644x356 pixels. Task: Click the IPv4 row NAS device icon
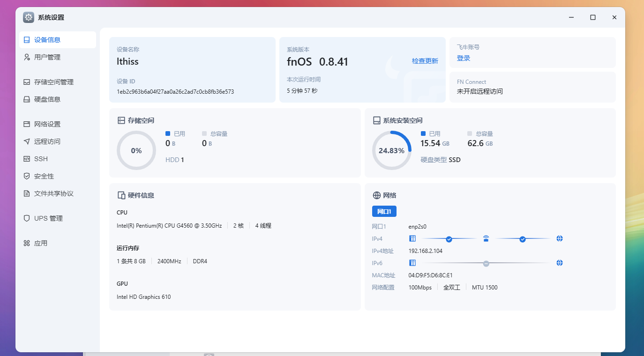coord(412,239)
